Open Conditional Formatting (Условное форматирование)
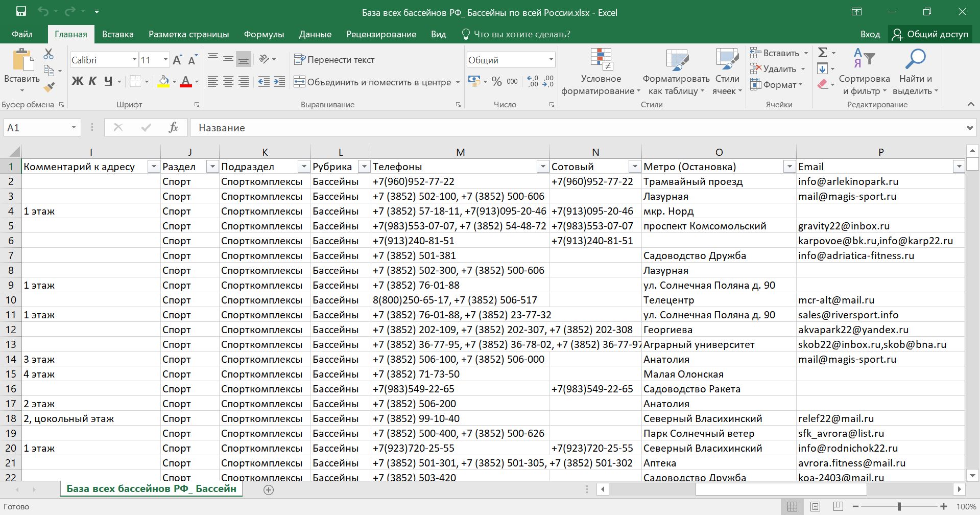 pyautogui.click(x=601, y=72)
